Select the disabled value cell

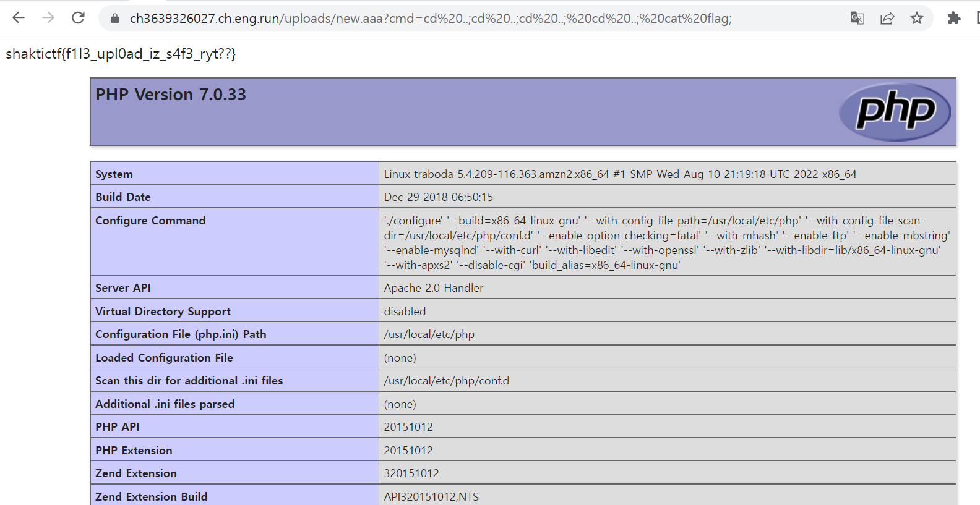pos(667,311)
